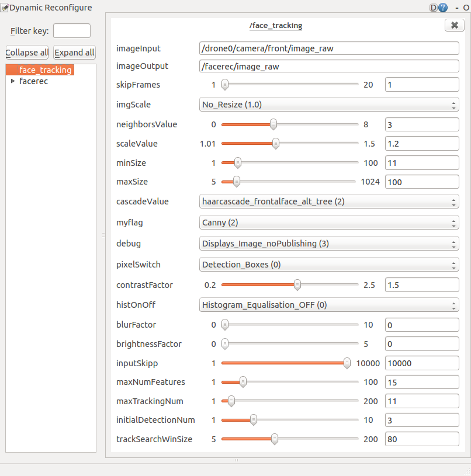This screenshot has height=476, width=471.
Task: Click the minSize value box
Action: [422, 163]
